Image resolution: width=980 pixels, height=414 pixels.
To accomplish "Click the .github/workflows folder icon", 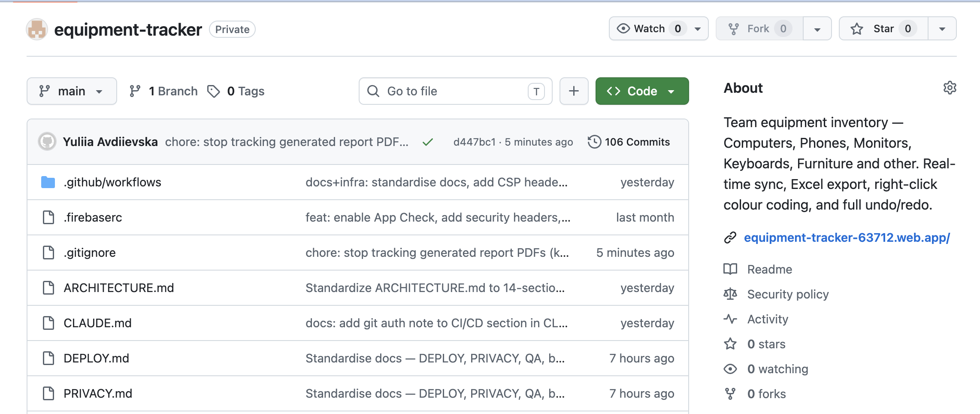I will pyautogui.click(x=48, y=182).
